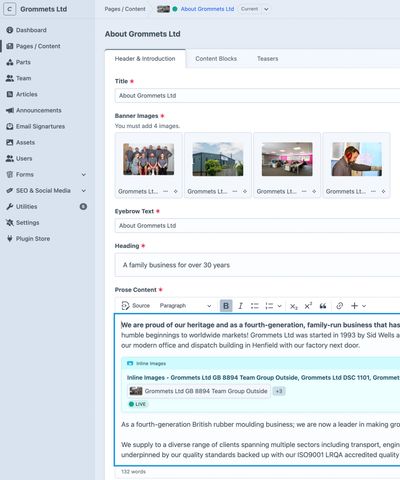Click the Assets image icon
Viewport: 400px width, 480px height.
[10, 142]
